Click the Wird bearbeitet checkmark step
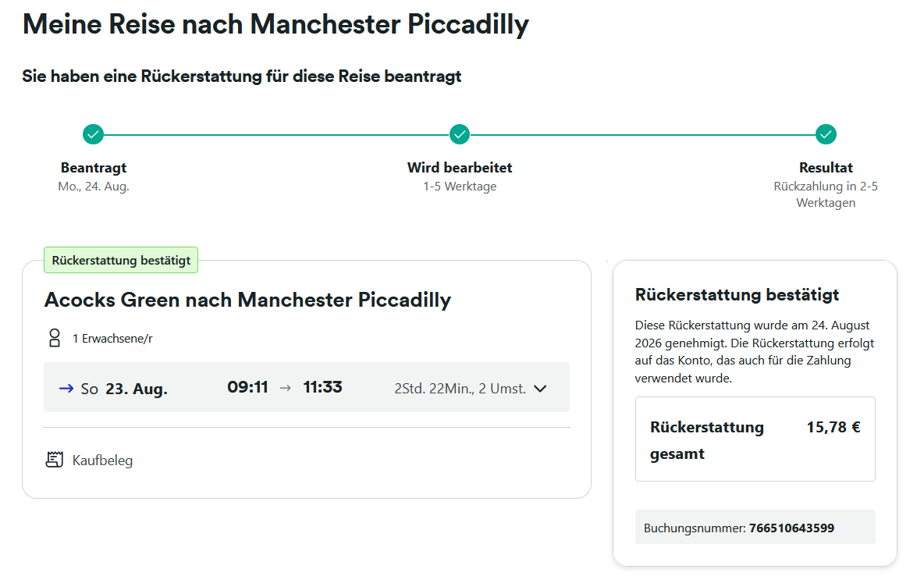The height and width of the screenshot is (576, 924). [x=460, y=134]
